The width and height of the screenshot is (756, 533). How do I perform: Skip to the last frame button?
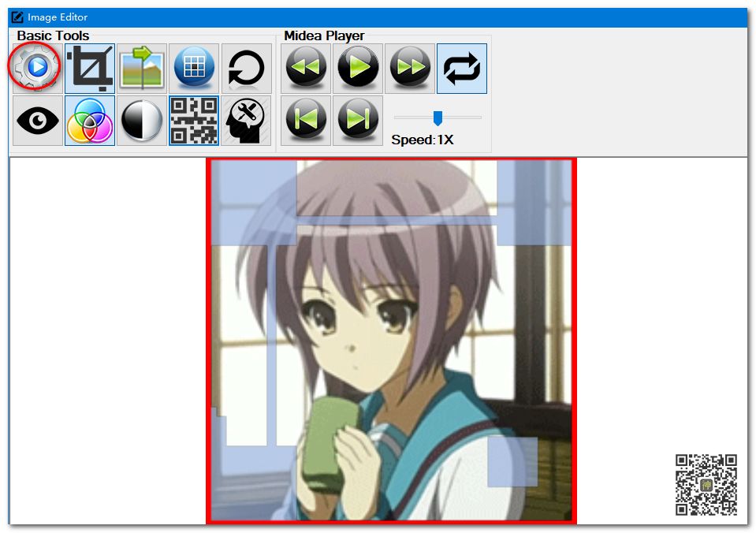[x=358, y=120]
